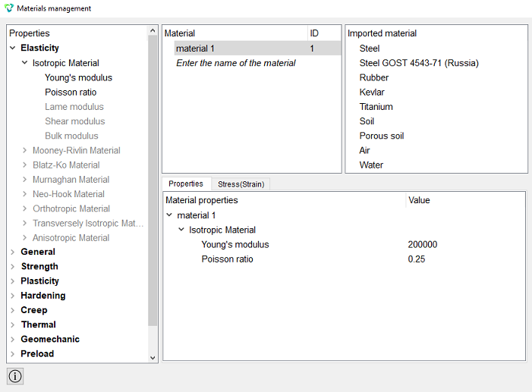Click Young's modulus value 200000

click(x=423, y=244)
